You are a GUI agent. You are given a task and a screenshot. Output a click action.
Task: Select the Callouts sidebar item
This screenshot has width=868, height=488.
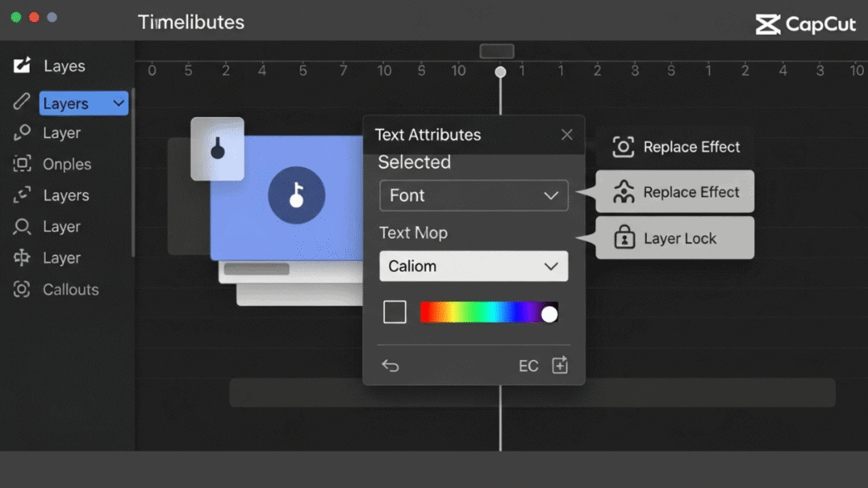(71, 290)
